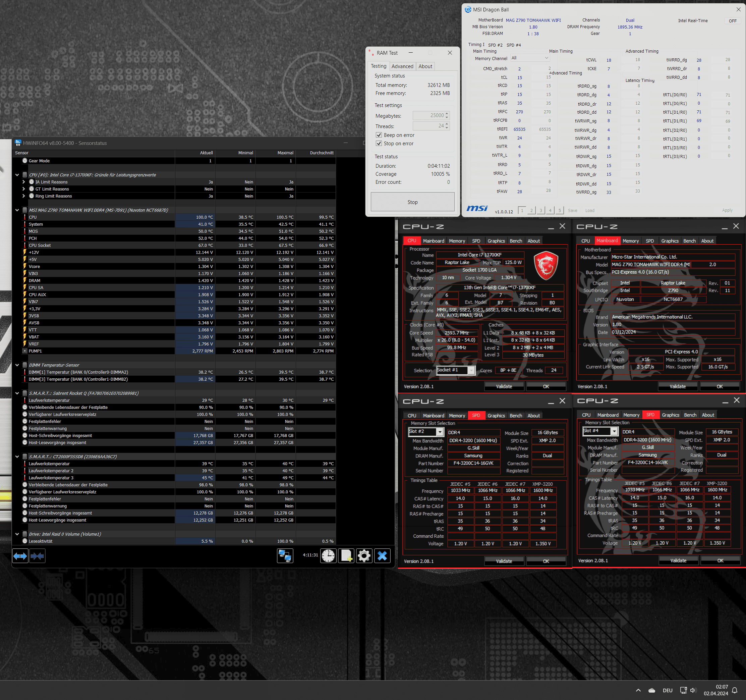Collapse S.M.A.R.T. CT2000P3SSD8 group
This screenshot has width=746, height=700.
pyautogui.click(x=17, y=456)
